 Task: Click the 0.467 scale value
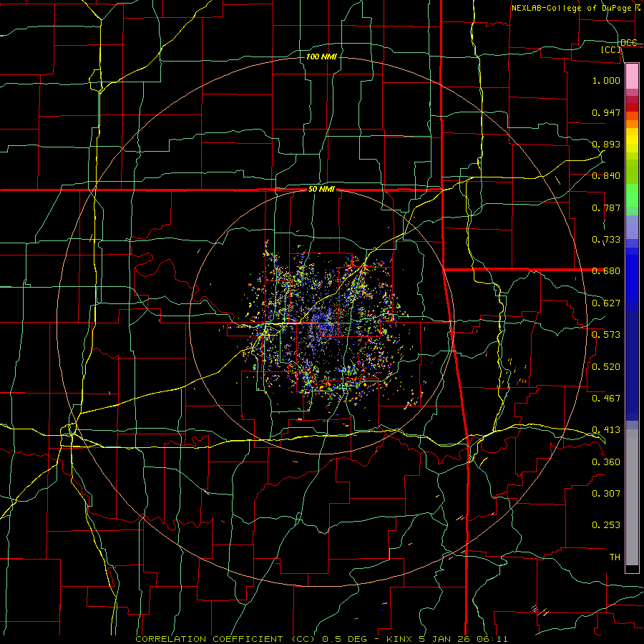pyautogui.click(x=606, y=399)
